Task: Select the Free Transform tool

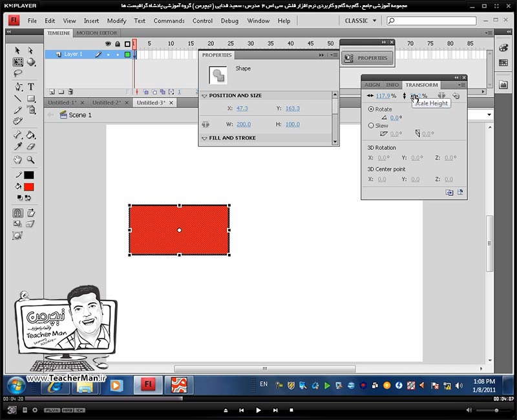Action: coord(17,62)
